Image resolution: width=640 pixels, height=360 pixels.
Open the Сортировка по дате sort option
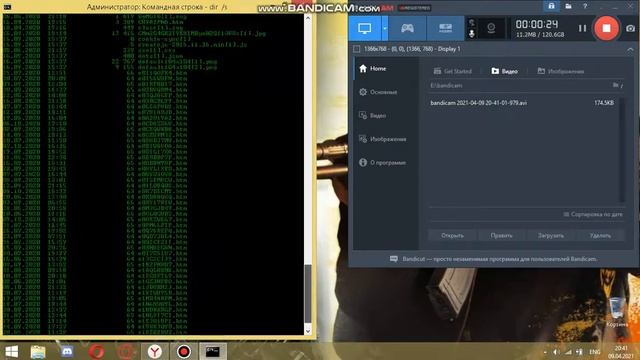point(593,214)
